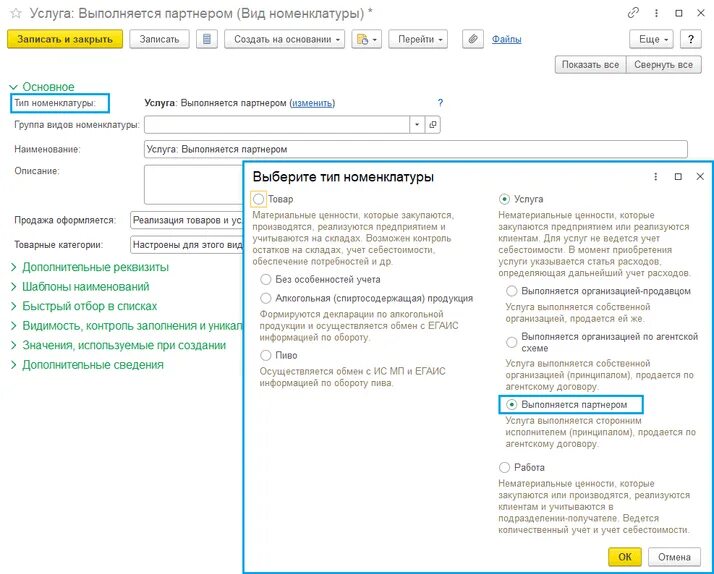Click blue help hint question mark
Viewport: 714px width, 574px height.
440,102
